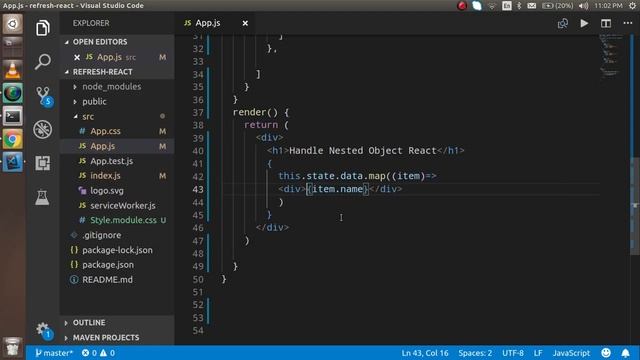Click the 'Handle Nested Object React' heading text
This screenshot has height=360, width=640.
tap(363, 151)
